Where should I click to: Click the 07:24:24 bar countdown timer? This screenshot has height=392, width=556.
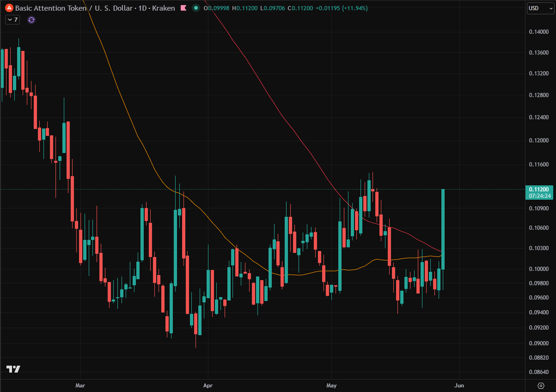pos(539,196)
